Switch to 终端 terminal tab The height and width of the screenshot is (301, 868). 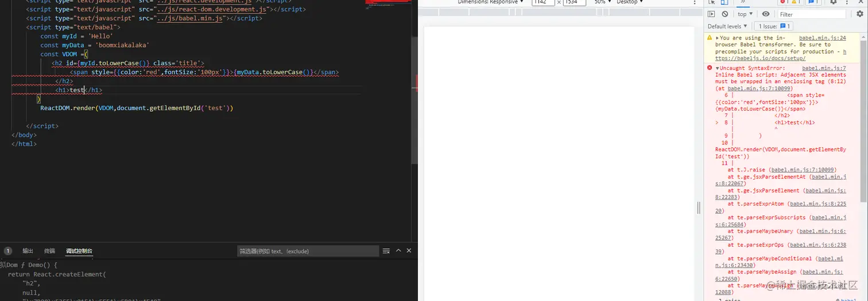[x=50, y=251]
